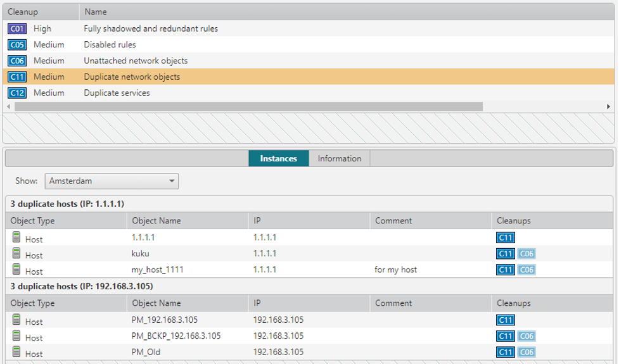Screen dimensions: 619x364
Task: Click the C06 badge in the my_host_1111 row
Action: [526, 270]
